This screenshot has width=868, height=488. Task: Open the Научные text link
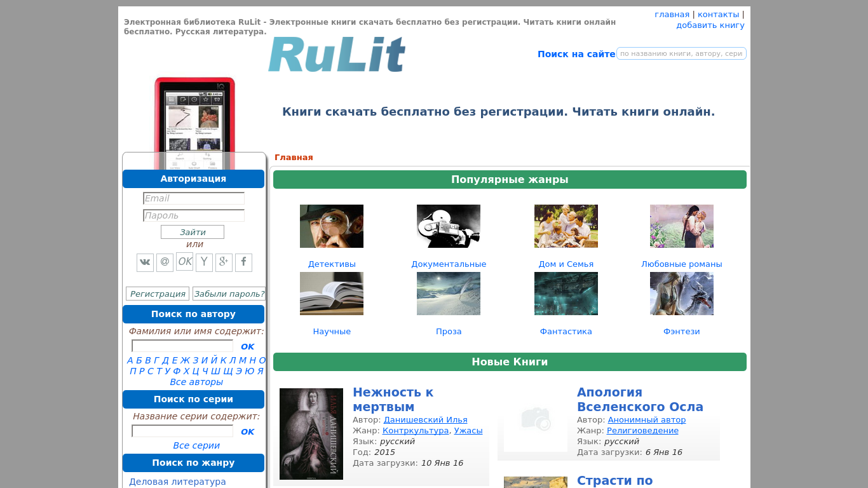click(x=332, y=331)
